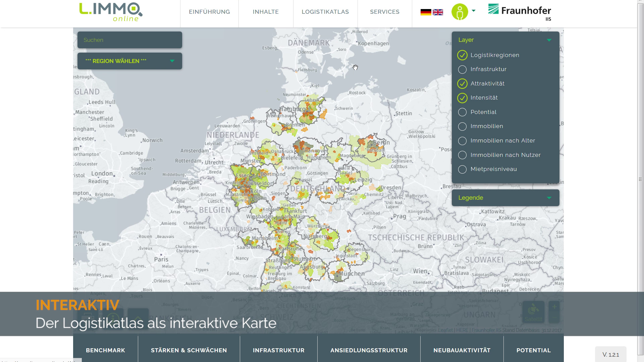Switch to the BENCHMARK tab

105,350
